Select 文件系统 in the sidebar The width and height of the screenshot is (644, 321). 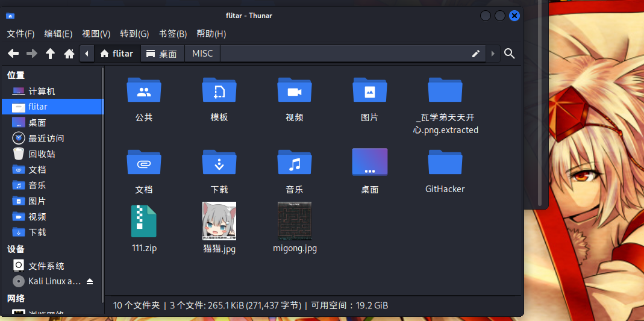[46, 266]
